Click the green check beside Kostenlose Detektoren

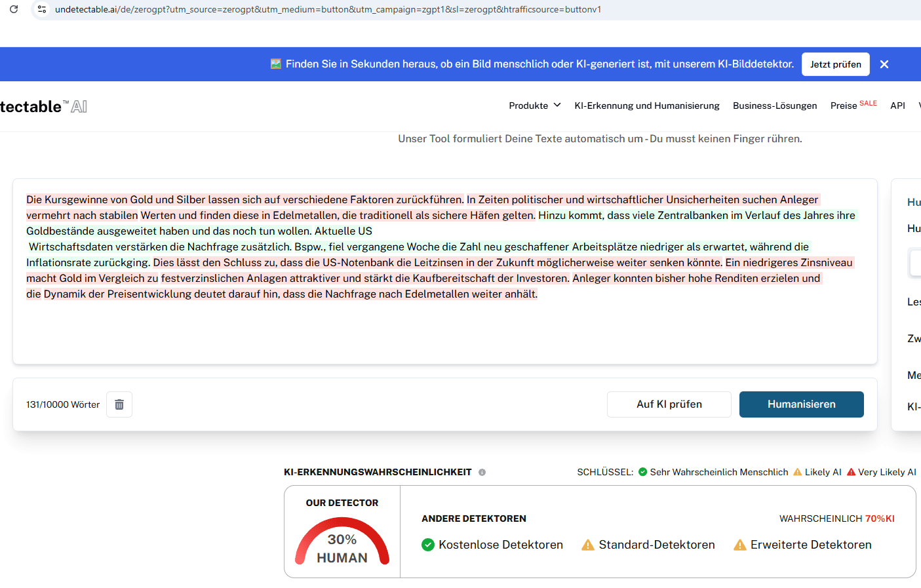[428, 545]
